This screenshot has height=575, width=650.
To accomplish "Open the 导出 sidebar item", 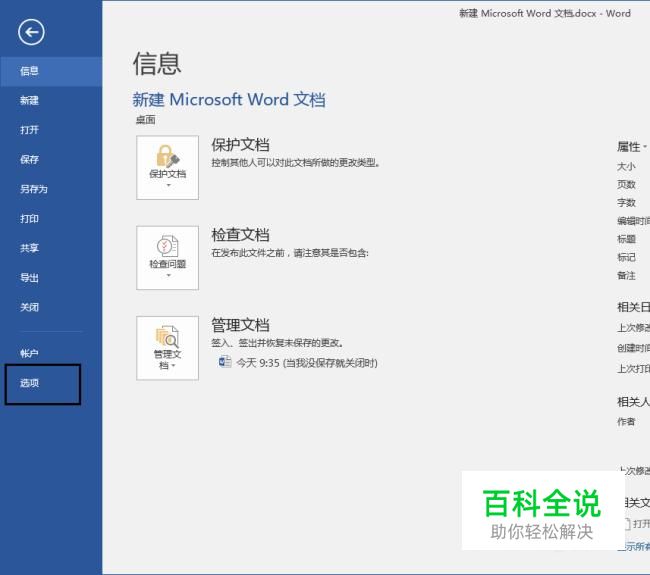I will [x=51, y=278].
